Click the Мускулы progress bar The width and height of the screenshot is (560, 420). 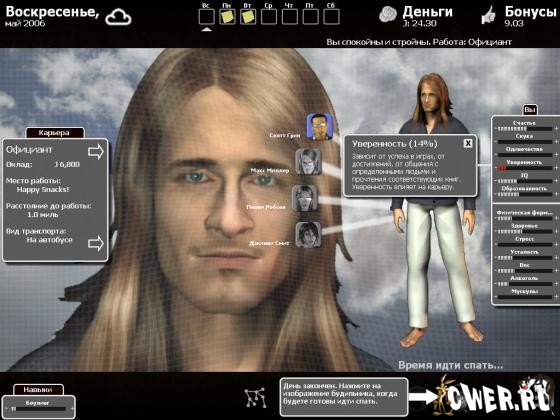pos(525,297)
